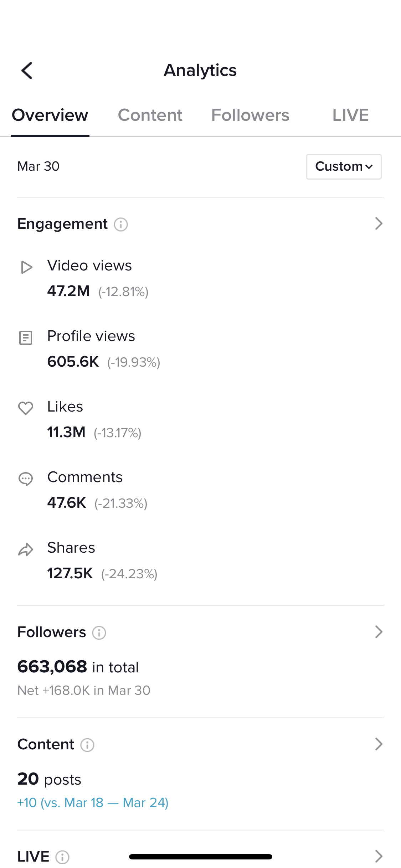401x868 pixels.
Task: Tap the Likes heart icon
Action: click(26, 408)
